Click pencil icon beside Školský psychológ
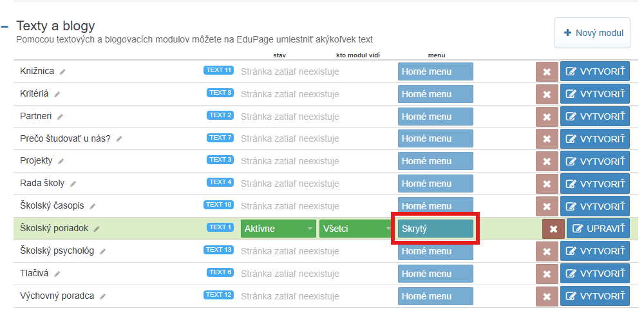 pyautogui.click(x=103, y=251)
